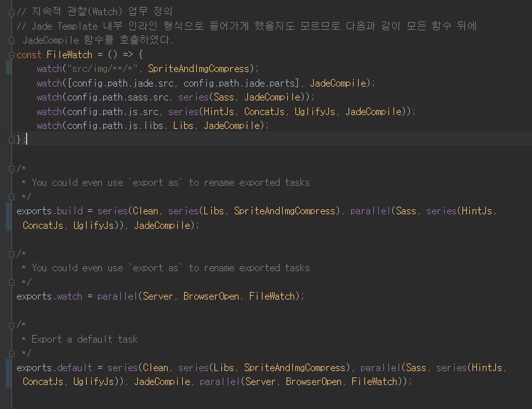The image size is (532, 409).
Task: Collapse the Korean Watch comment block fold marker
Action: pyautogui.click(x=11, y=11)
